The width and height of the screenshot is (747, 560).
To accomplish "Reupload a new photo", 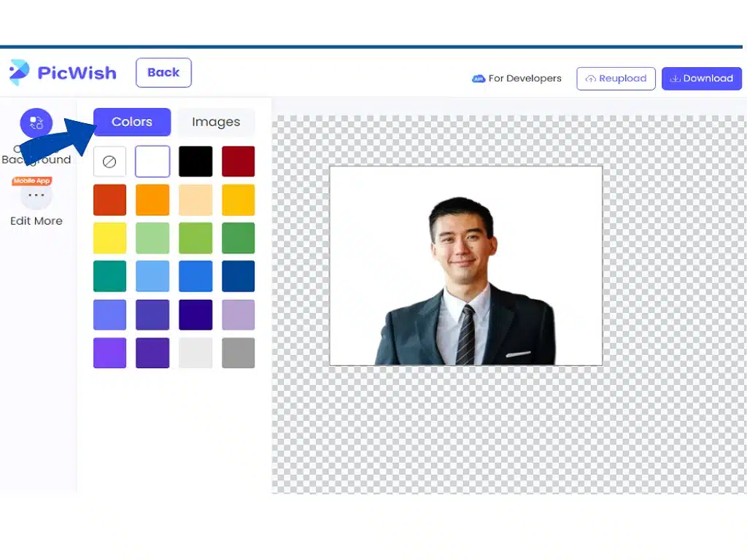I will (x=616, y=78).
